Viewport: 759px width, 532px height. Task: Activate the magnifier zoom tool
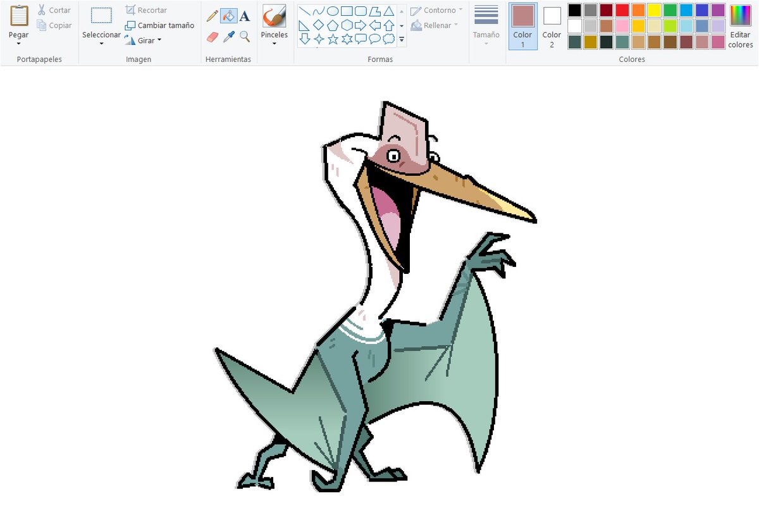coord(245,36)
